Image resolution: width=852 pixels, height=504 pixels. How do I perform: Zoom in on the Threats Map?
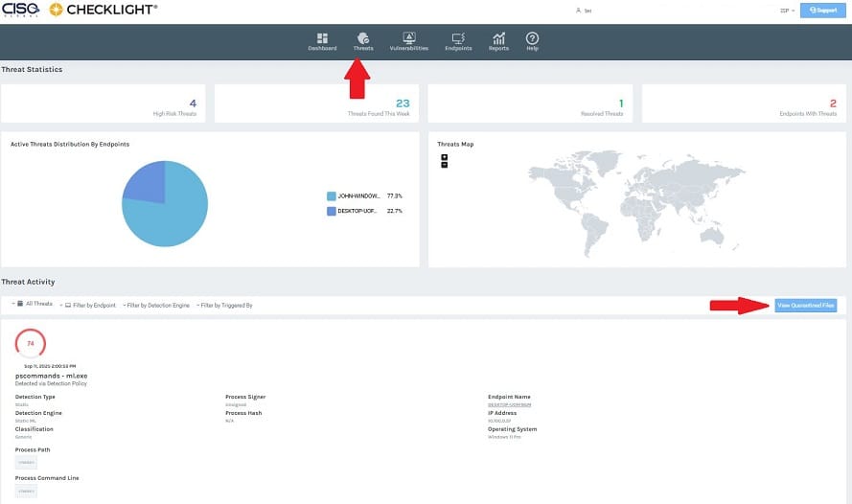[x=444, y=155]
